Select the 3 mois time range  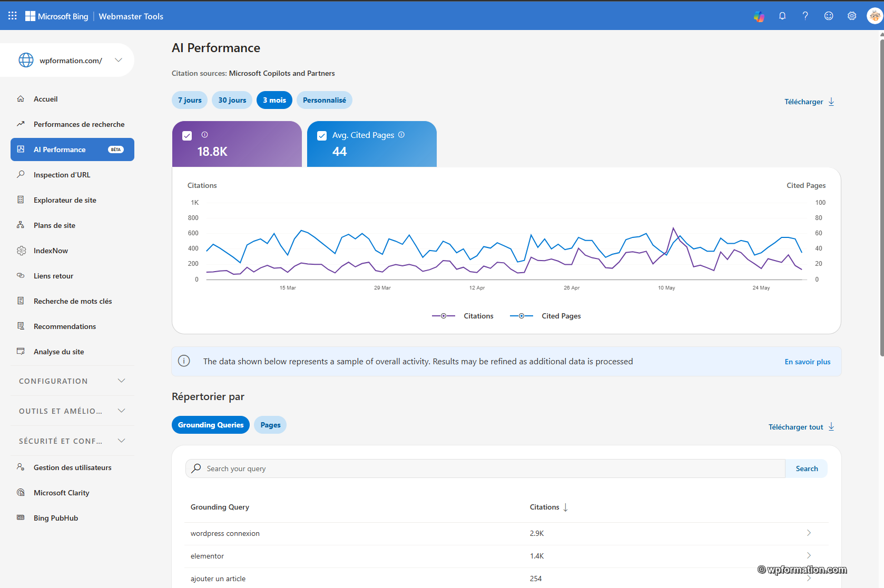click(274, 100)
